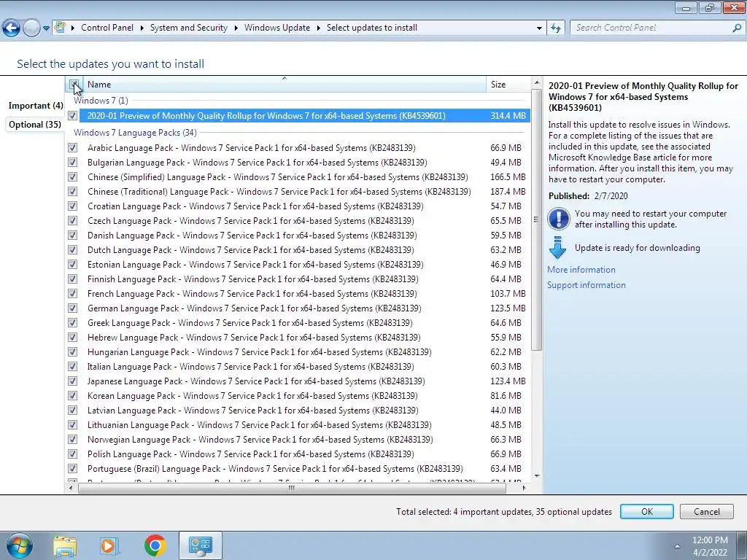Confirm selection with OK button
747x560 pixels.
pos(646,511)
